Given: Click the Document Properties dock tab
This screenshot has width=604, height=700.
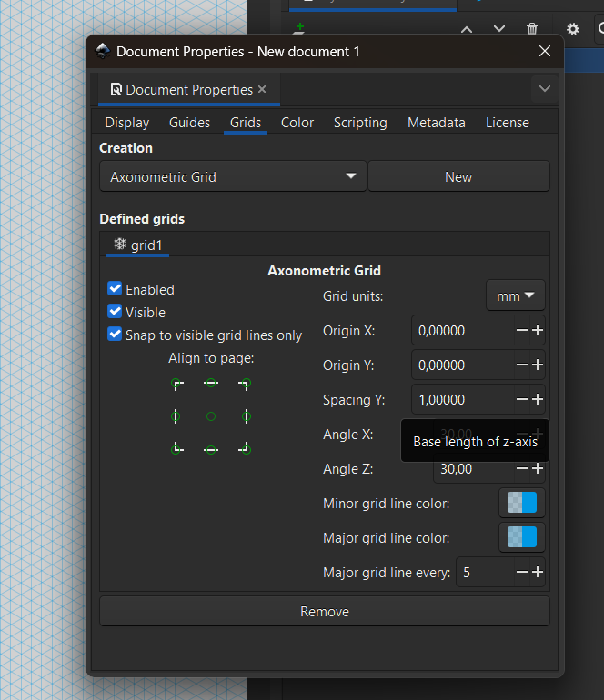Looking at the screenshot, I should pos(189,90).
